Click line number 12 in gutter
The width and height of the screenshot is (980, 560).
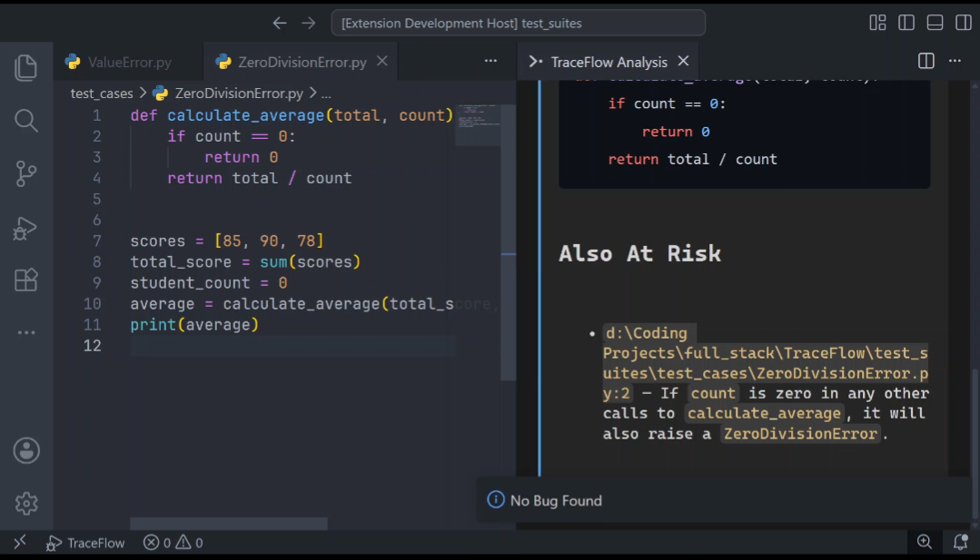92,346
